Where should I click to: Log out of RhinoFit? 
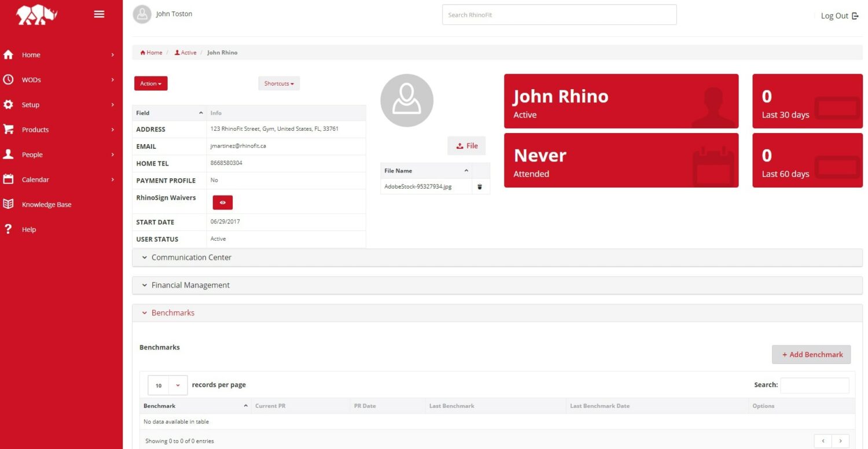838,15
